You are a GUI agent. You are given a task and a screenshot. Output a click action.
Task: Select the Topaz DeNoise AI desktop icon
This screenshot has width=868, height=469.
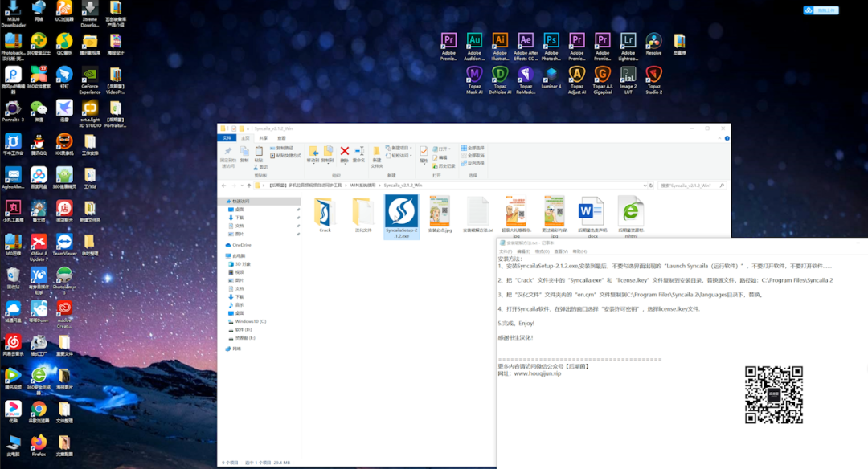click(500, 81)
